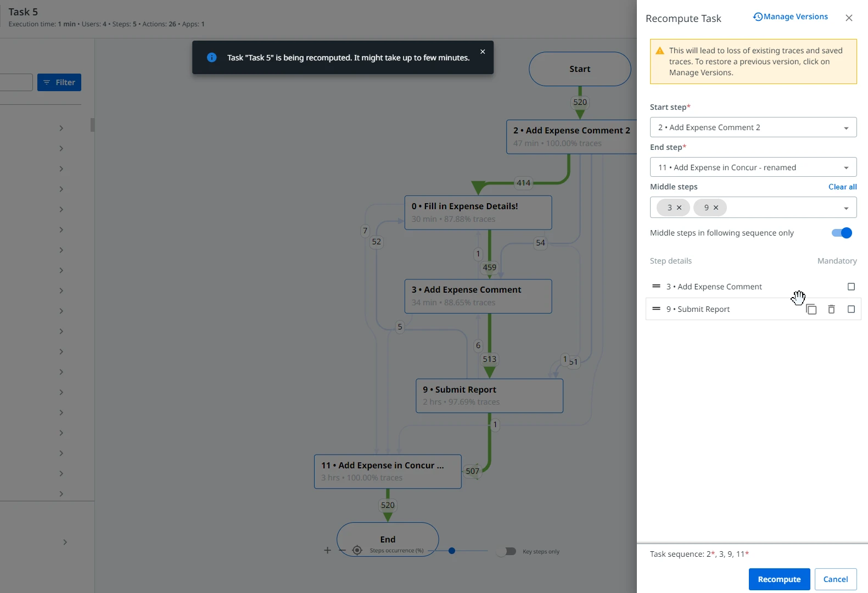Open Manage Versions history
Viewport: 868px width, 593px height.
tap(790, 16)
